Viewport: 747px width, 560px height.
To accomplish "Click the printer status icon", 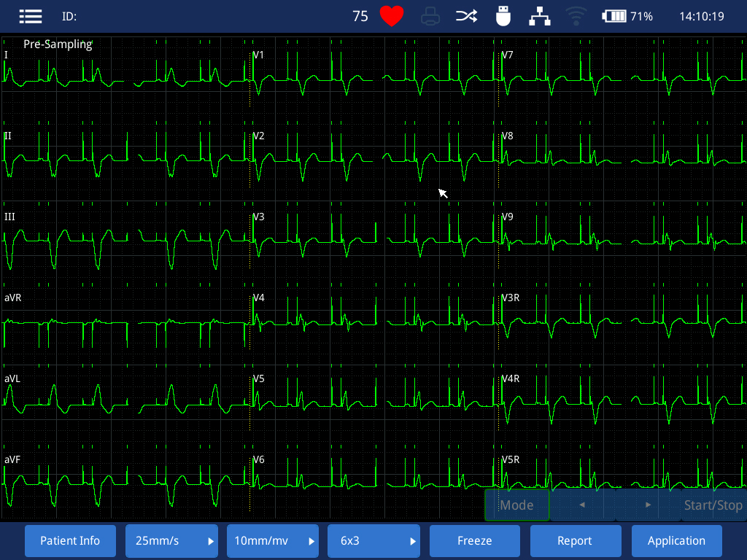I will coord(430,16).
